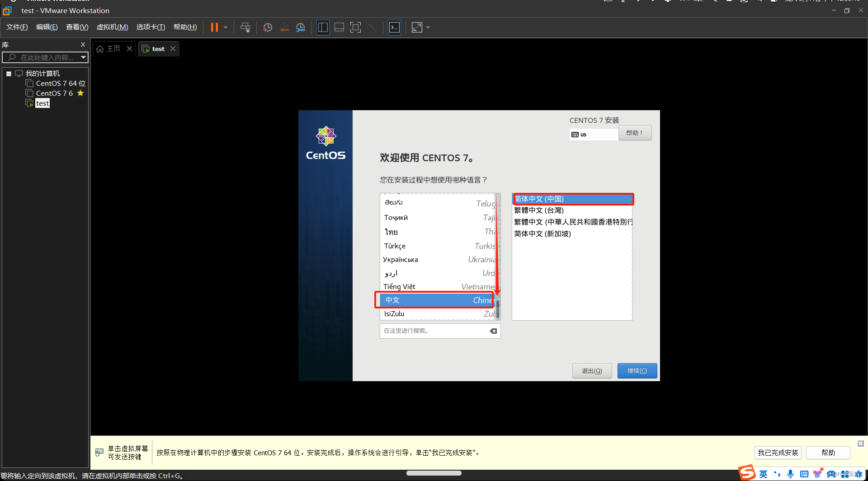This screenshot has height=481, width=868.
Task: Click the favorite star on CentOS 7 6
Action: pos(80,93)
